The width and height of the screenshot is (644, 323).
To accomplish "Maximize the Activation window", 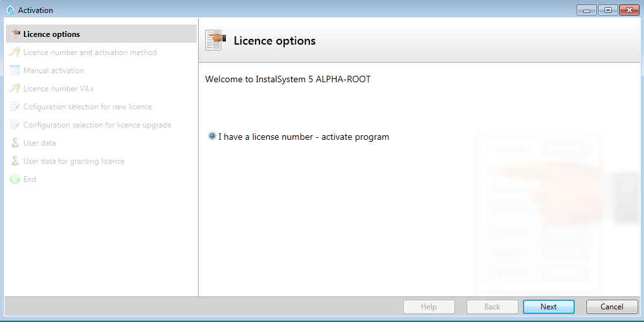I will (x=608, y=10).
